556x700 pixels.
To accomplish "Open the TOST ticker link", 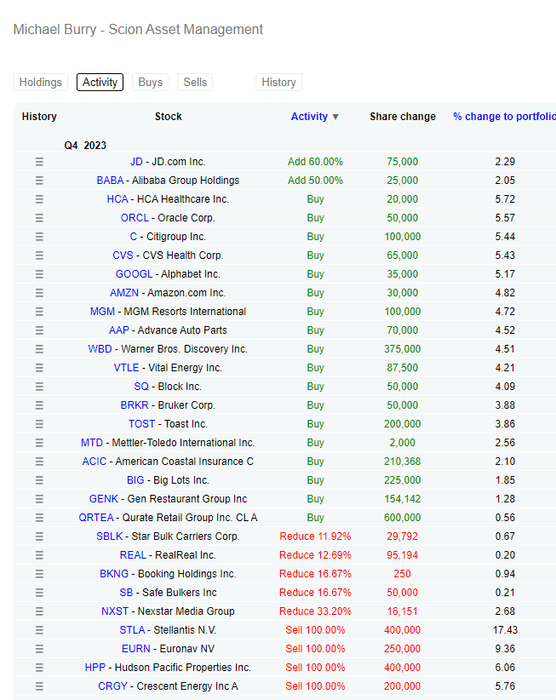I will coord(142,424).
